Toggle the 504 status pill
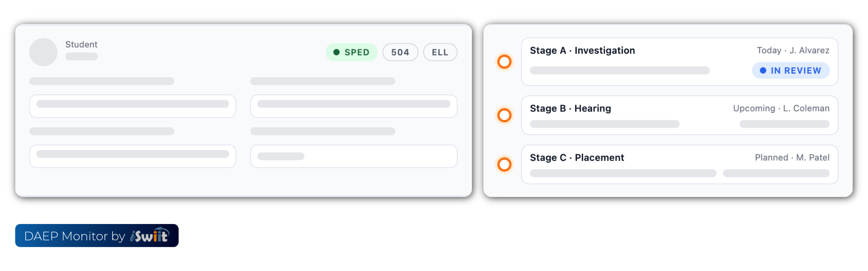The height and width of the screenshot is (271, 868). click(400, 52)
